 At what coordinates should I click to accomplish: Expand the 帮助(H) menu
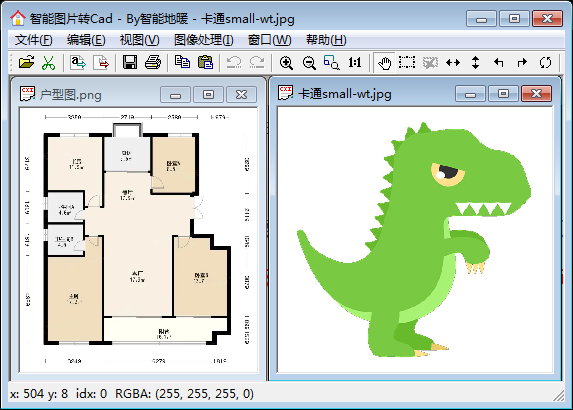click(x=326, y=39)
